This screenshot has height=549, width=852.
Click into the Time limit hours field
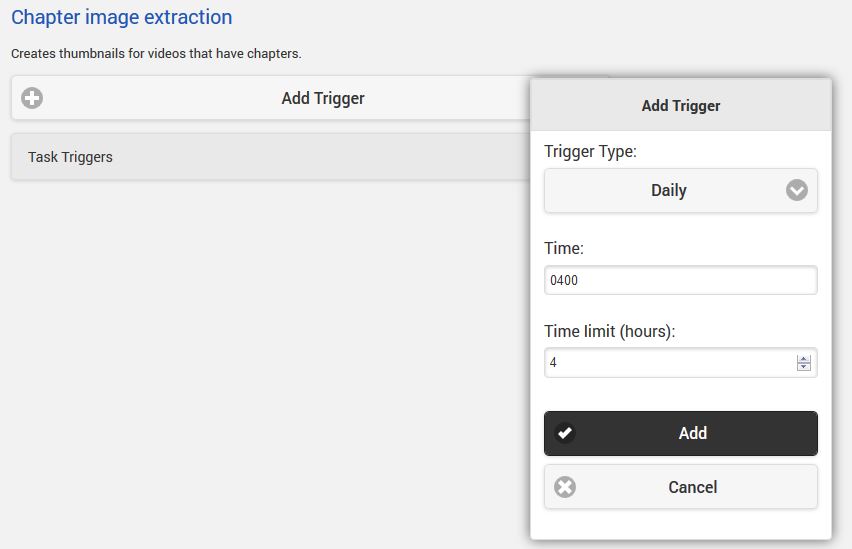click(668, 363)
